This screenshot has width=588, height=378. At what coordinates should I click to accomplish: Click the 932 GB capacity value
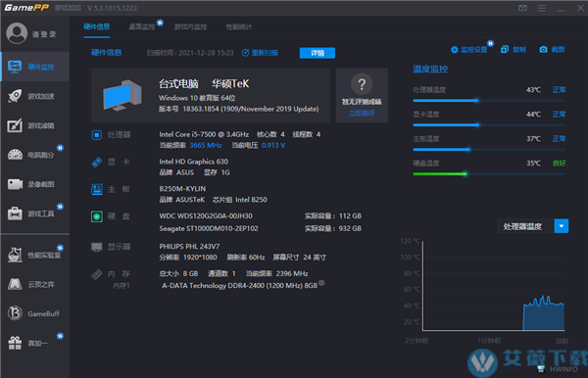coord(350,228)
